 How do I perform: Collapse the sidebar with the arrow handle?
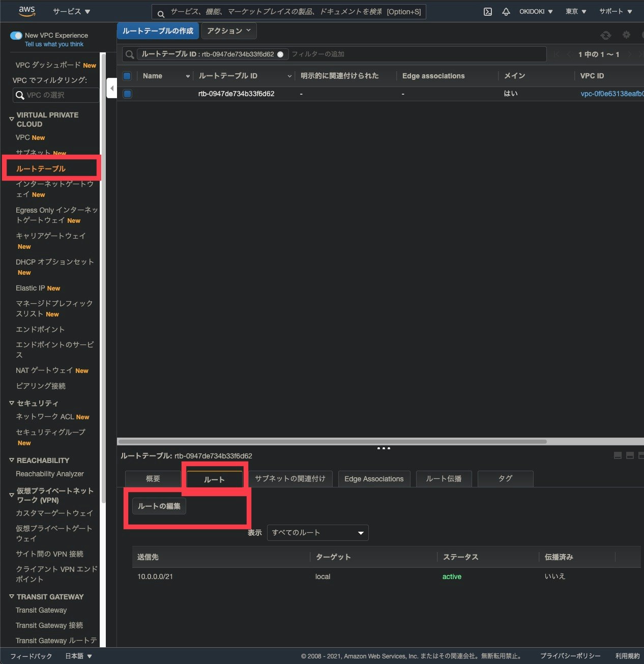(111, 89)
